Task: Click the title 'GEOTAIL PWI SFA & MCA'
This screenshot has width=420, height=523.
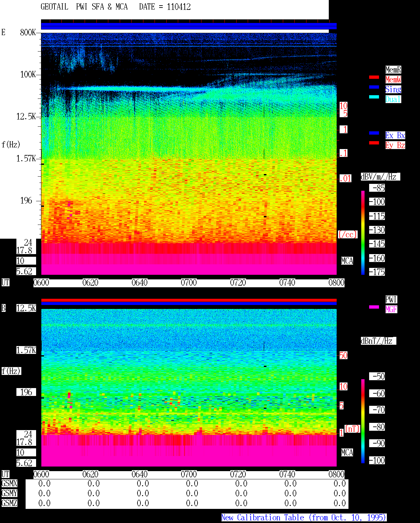Action: point(84,7)
